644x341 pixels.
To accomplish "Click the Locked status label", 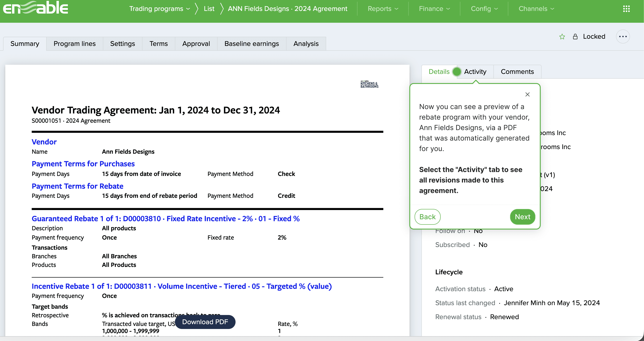I will tap(594, 37).
